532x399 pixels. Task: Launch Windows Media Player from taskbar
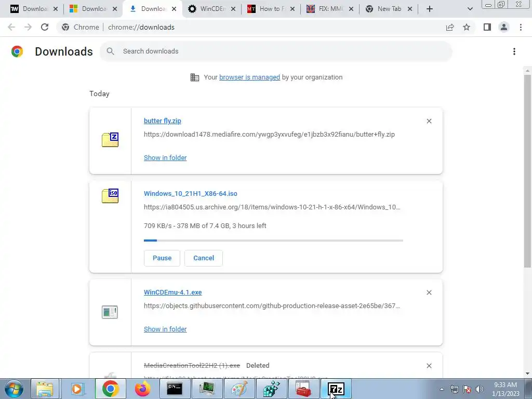[77, 389]
